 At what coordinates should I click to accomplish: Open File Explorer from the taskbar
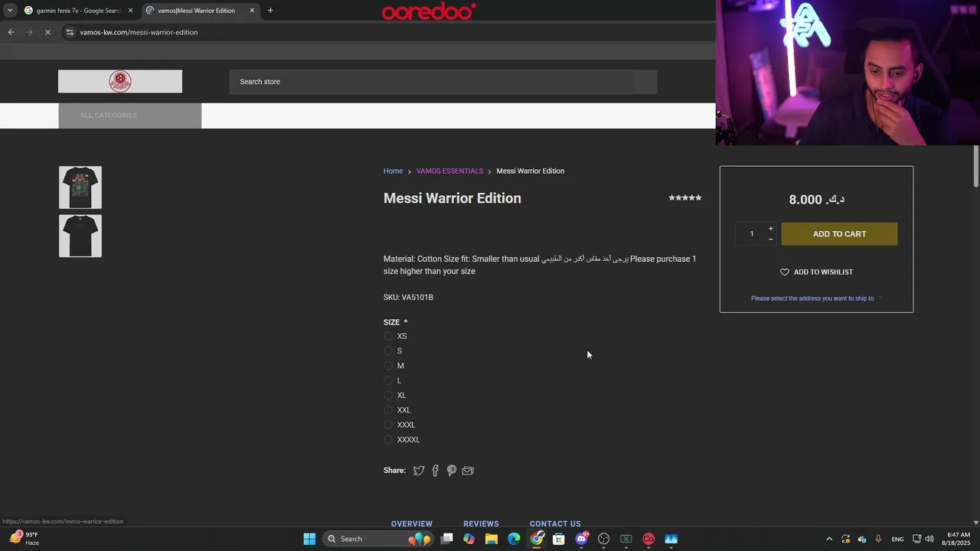point(492,539)
